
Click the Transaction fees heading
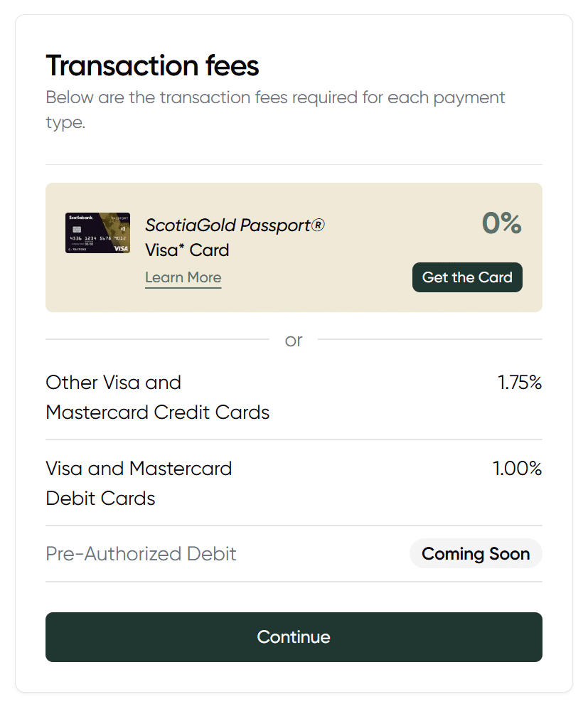(x=151, y=65)
